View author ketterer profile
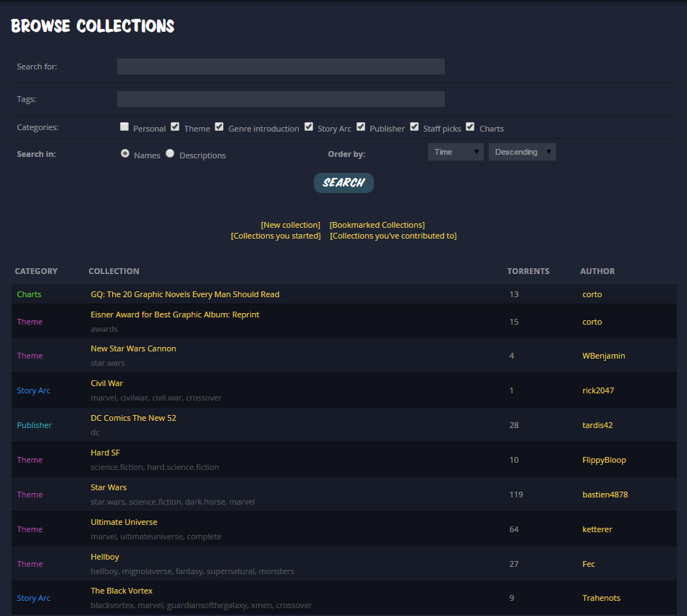Image resolution: width=687 pixels, height=616 pixels. pos(597,529)
